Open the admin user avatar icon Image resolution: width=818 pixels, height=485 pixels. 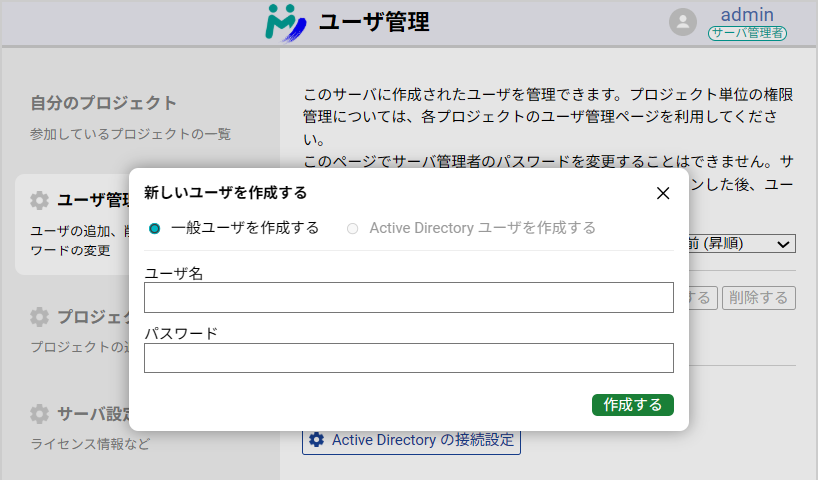pyautogui.click(x=683, y=22)
